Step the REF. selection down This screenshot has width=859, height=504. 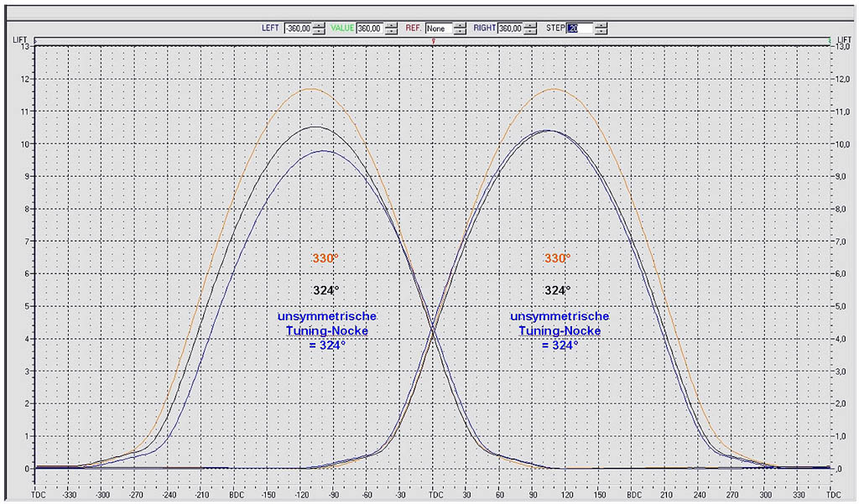coord(460,31)
